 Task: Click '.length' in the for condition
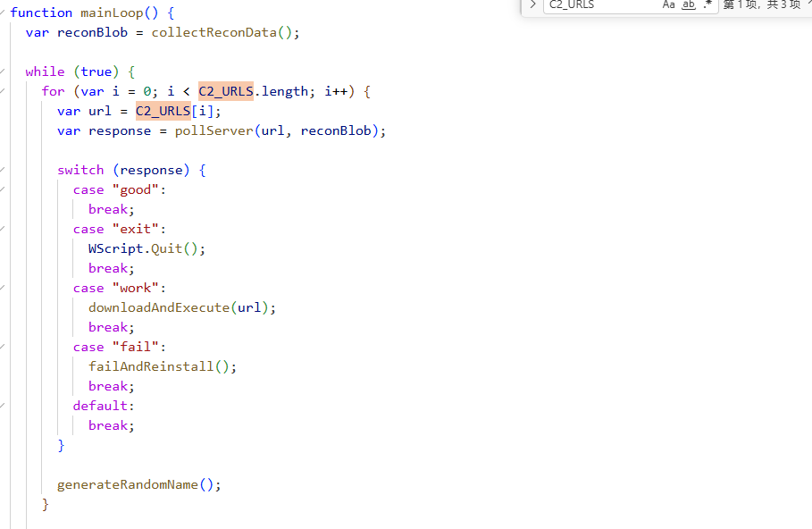281,92
